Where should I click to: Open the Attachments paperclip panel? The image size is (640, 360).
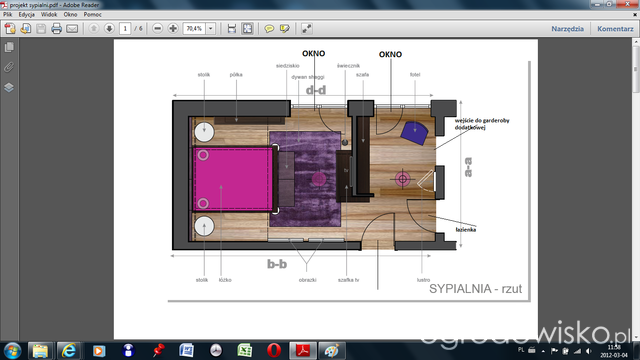point(9,67)
